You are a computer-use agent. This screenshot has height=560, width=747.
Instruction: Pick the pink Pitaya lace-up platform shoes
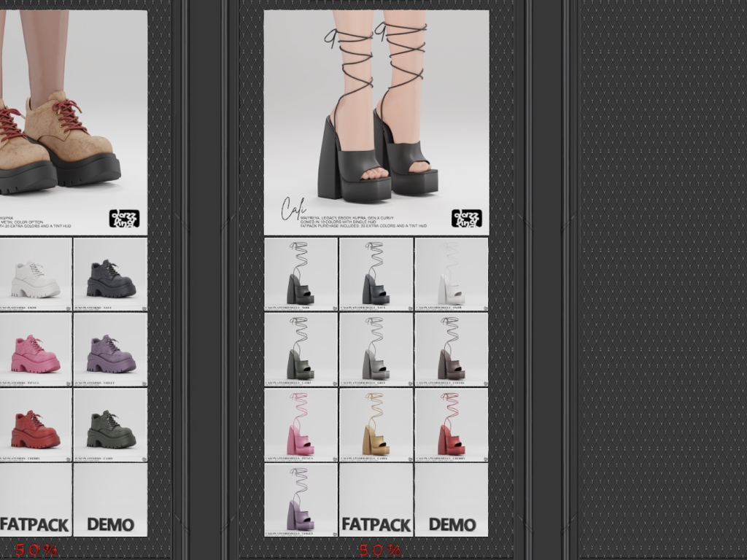(35, 349)
